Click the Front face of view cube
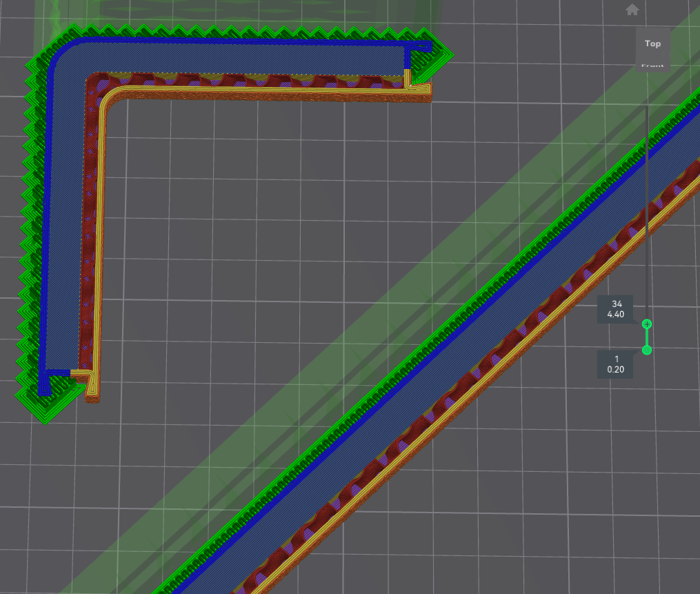 [652, 66]
